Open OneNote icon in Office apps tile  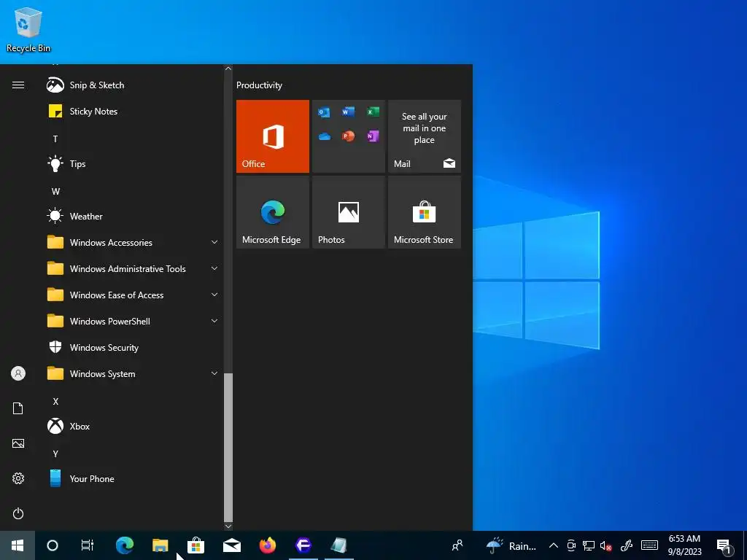373,136
